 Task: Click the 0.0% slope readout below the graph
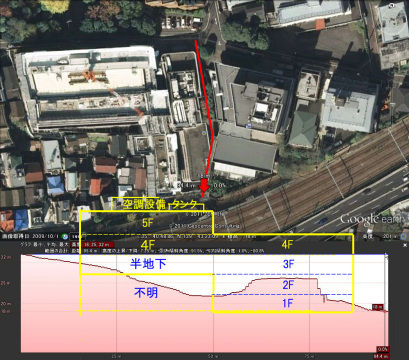coord(382,349)
